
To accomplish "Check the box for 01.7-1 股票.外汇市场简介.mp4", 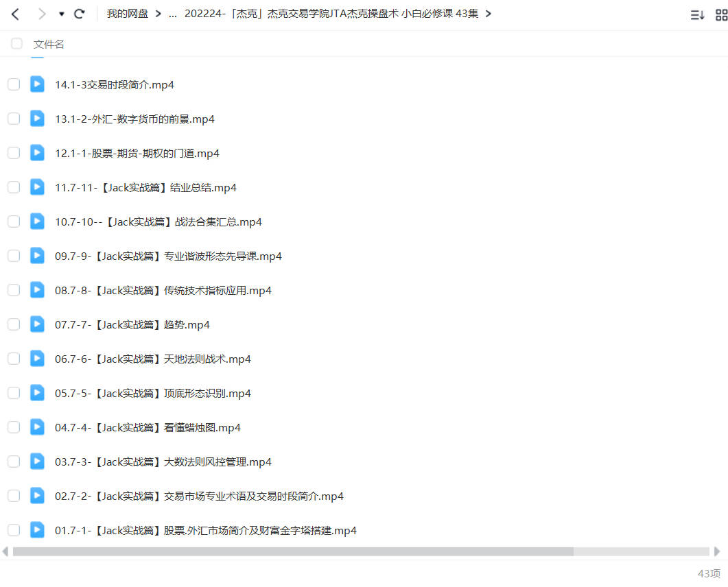I will [14, 530].
